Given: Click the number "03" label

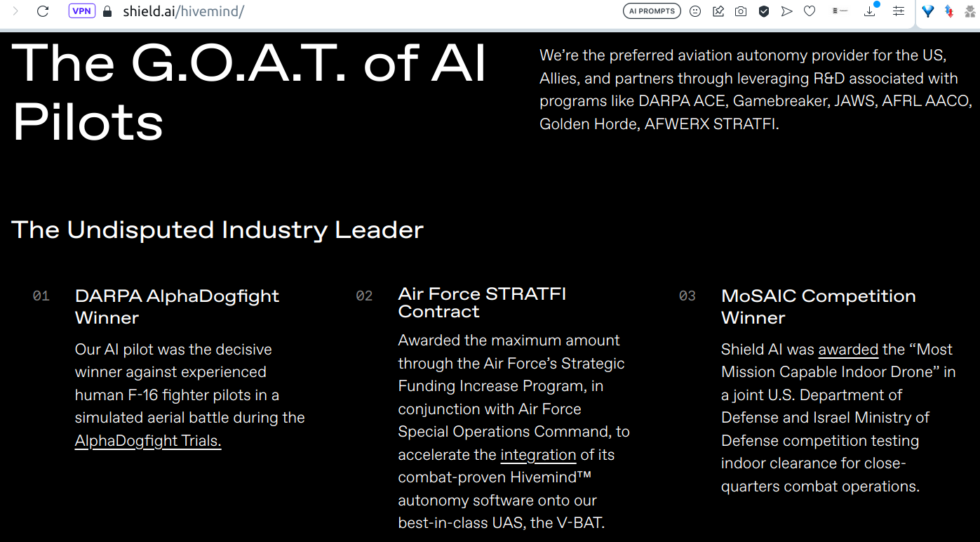Looking at the screenshot, I should click(687, 296).
